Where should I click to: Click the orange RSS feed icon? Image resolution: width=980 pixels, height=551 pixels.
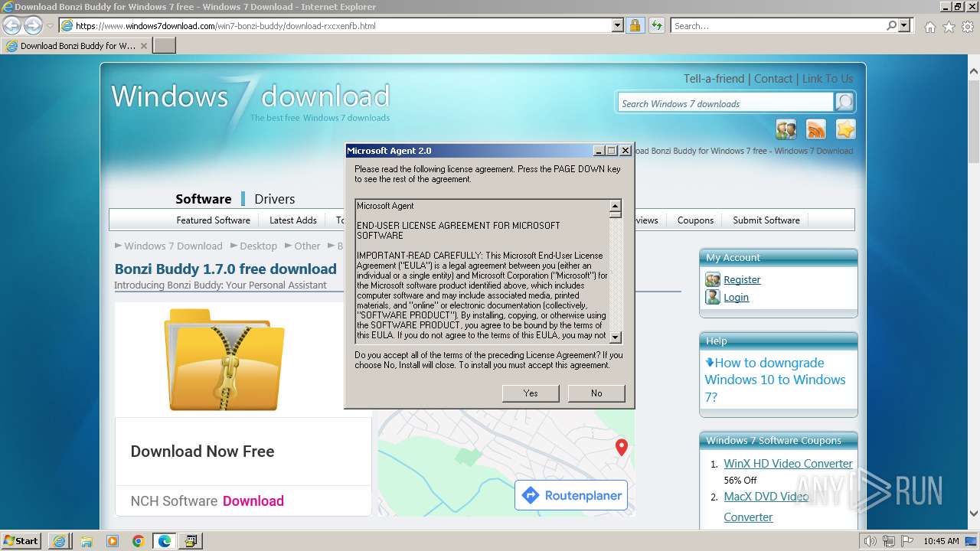[816, 129]
